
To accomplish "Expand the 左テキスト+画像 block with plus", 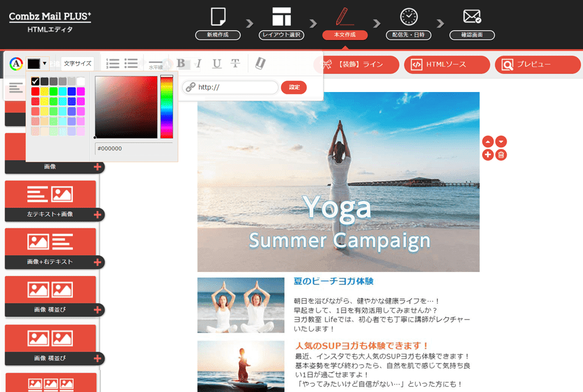I will 97,215.
